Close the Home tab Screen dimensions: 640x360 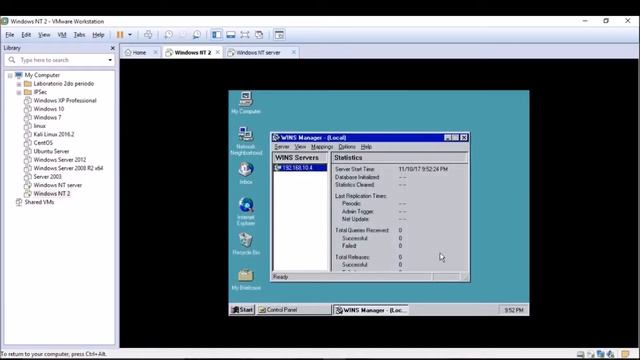pos(156,52)
